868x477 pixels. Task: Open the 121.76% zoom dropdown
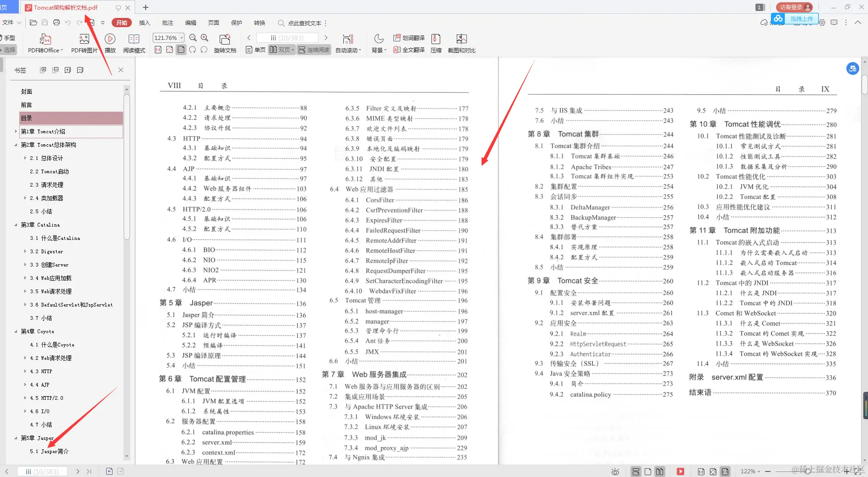coord(182,38)
